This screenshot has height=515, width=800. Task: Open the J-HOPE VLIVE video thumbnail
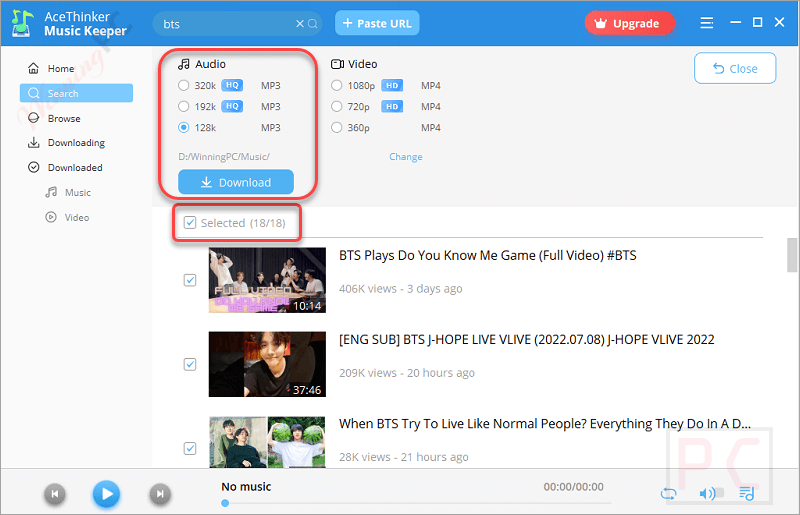(267, 364)
